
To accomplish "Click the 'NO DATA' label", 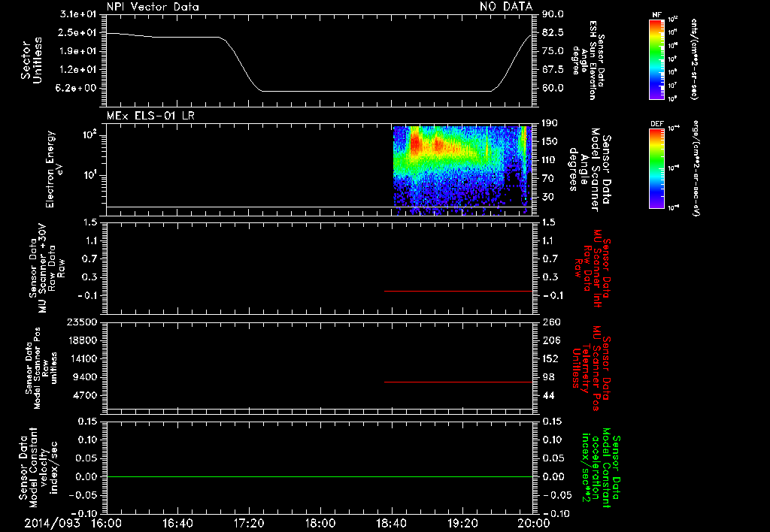I will [x=506, y=6].
